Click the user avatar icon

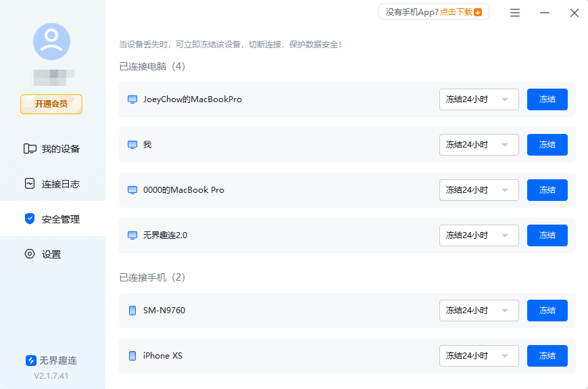point(52,42)
